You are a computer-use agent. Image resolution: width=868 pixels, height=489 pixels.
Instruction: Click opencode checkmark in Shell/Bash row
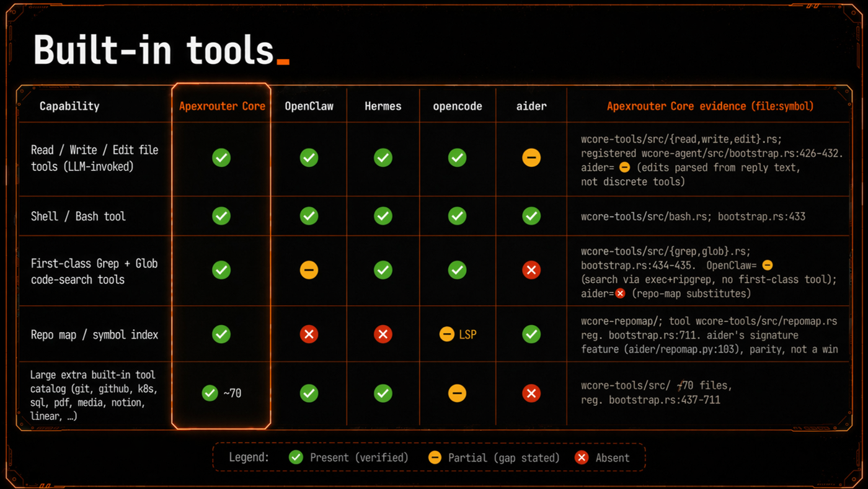458,216
